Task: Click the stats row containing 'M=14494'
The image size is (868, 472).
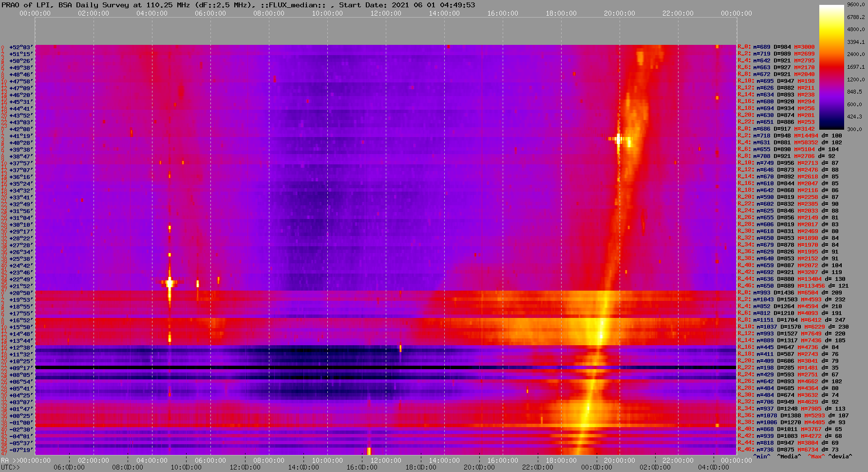Action: point(790,136)
